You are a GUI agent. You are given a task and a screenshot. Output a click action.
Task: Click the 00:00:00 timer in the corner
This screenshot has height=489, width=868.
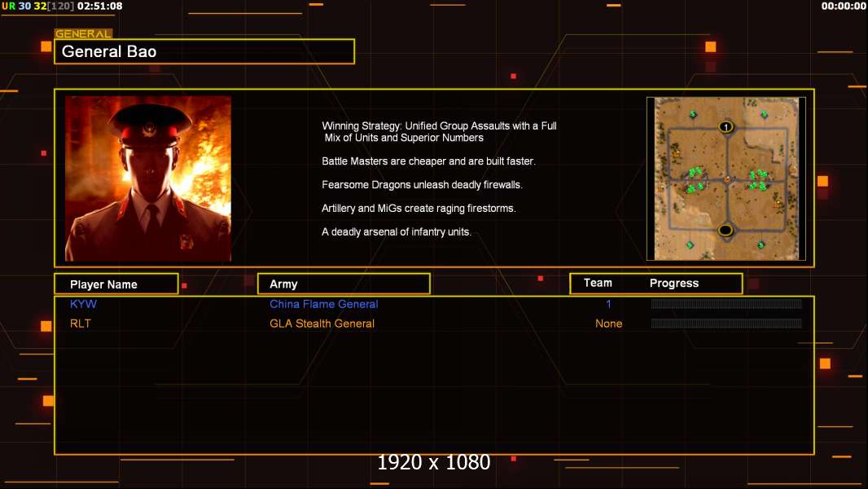(843, 6)
